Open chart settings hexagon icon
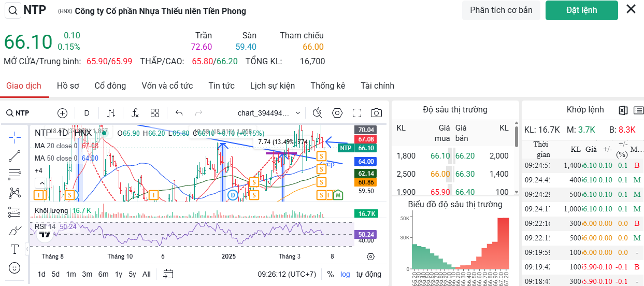The height and width of the screenshot is (286, 644). pos(337,113)
